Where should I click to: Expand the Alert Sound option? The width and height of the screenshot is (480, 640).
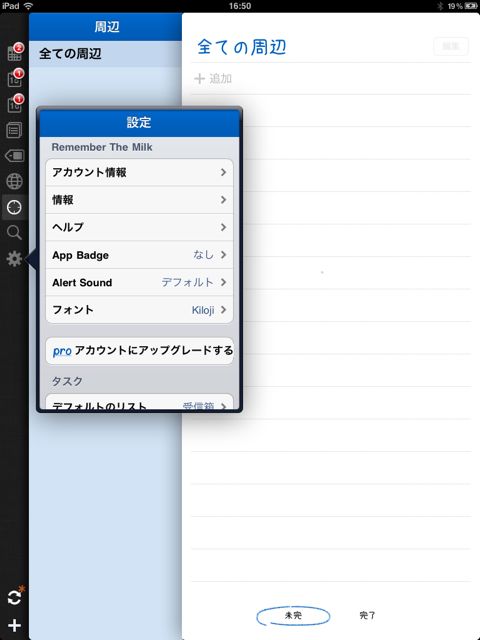tap(139, 282)
